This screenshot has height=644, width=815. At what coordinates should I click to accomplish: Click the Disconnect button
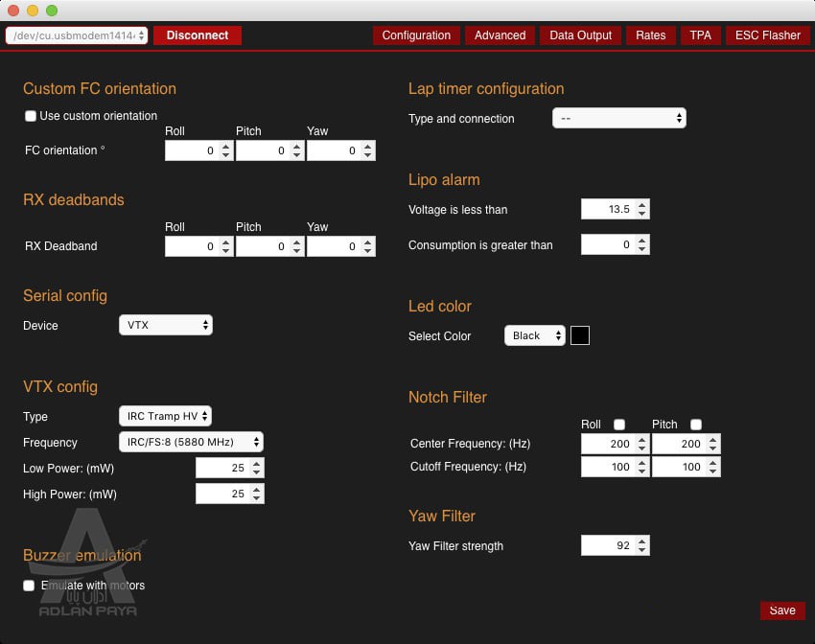[x=197, y=35]
